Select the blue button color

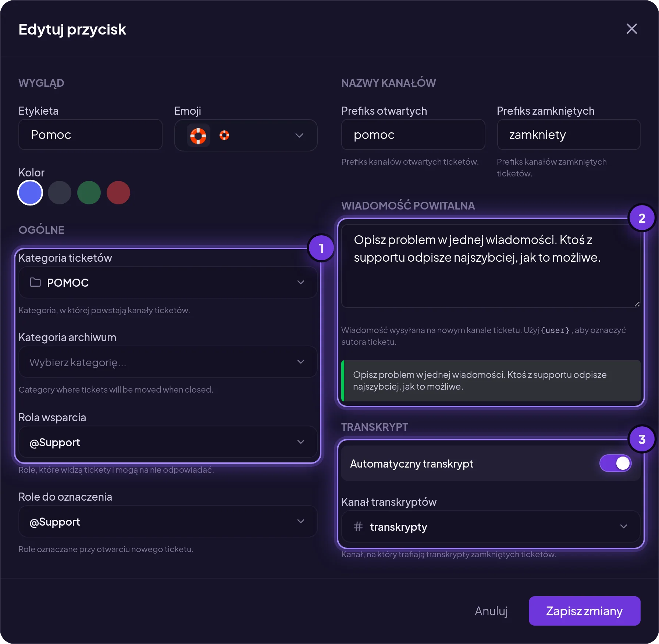pyautogui.click(x=30, y=193)
